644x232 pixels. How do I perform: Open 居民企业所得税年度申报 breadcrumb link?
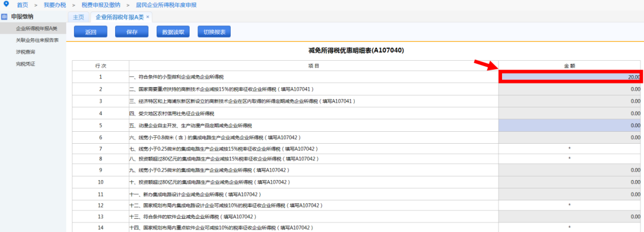click(x=166, y=5)
